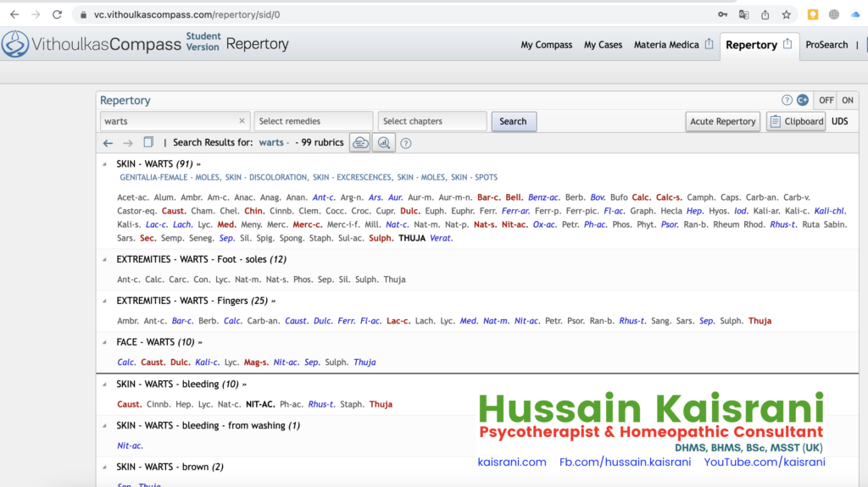Click share icon beside Repertory tab
Image resolution: width=868 pixels, height=487 pixels.
[787, 44]
